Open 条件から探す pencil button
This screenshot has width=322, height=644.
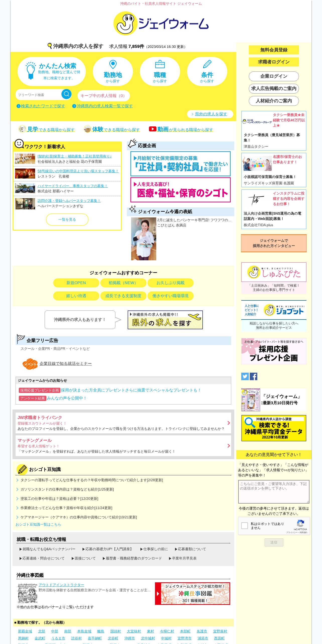pos(207,71)
